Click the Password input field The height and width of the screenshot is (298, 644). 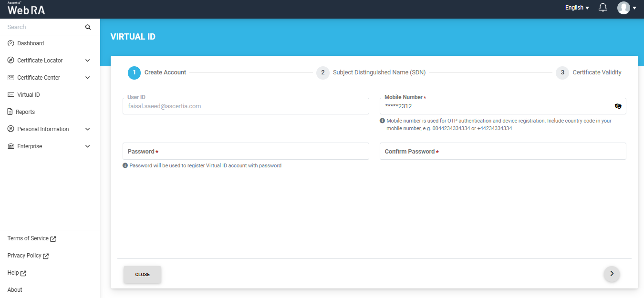point(246,151)
